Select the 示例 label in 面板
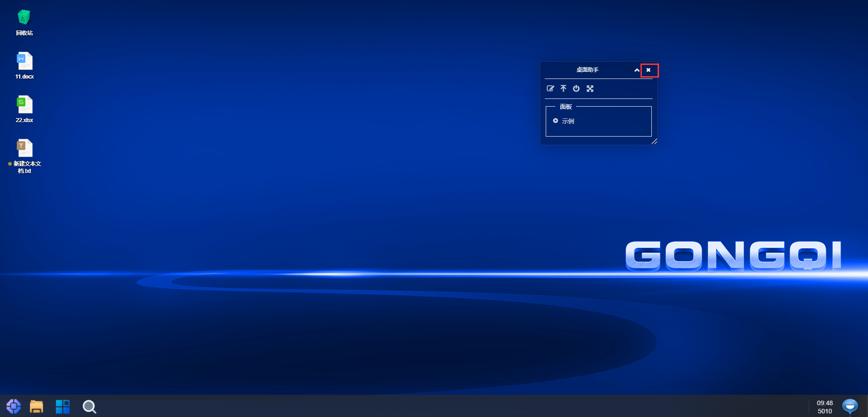Viewport: 868px width, 417px height. [568, 121]
